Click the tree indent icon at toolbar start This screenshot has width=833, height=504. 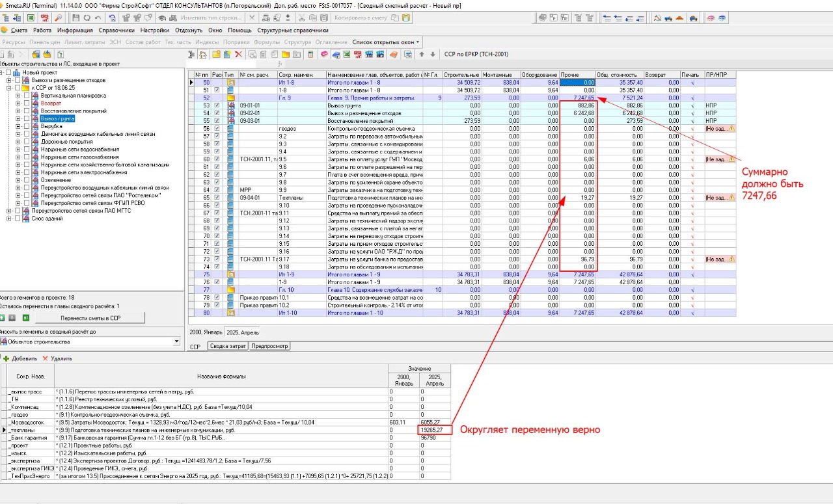point(5,18)
